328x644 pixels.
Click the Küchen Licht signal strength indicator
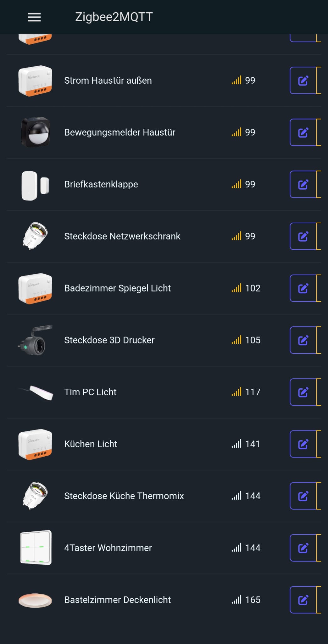pos(236,444)
